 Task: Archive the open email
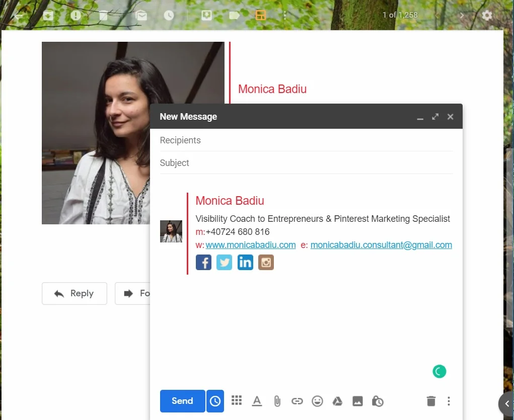pos(48,16)
